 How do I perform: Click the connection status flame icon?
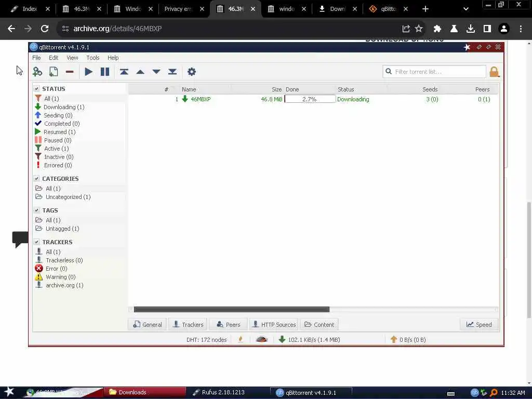(241, 339)
